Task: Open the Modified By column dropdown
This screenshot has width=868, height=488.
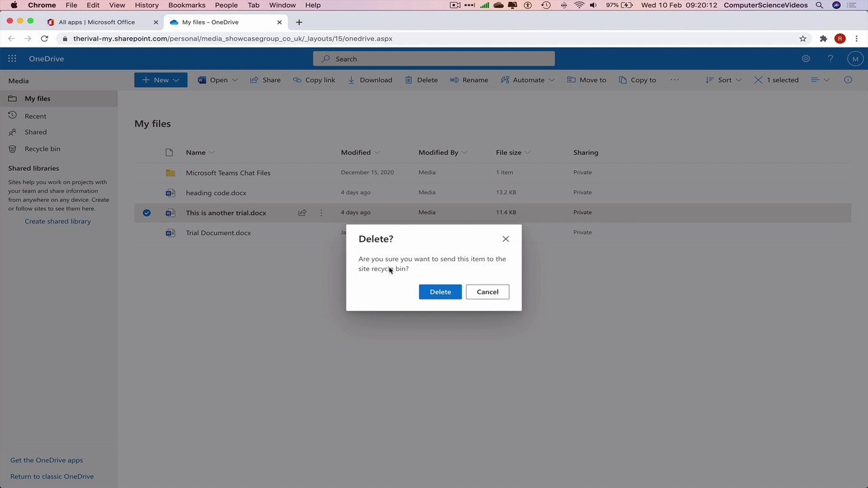Action: coord(443,152)
